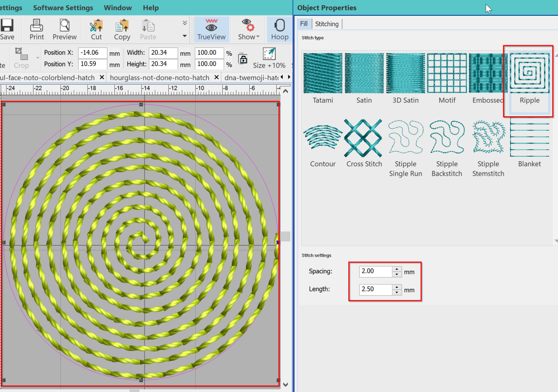Open the Window menu
Screen dimensions: 558x392
[x=118, y=7]
